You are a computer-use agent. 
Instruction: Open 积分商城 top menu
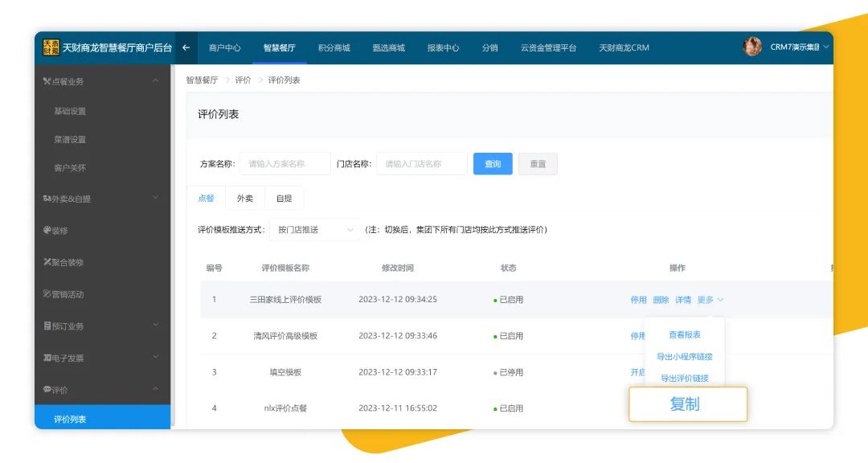[x=334, y=47]
